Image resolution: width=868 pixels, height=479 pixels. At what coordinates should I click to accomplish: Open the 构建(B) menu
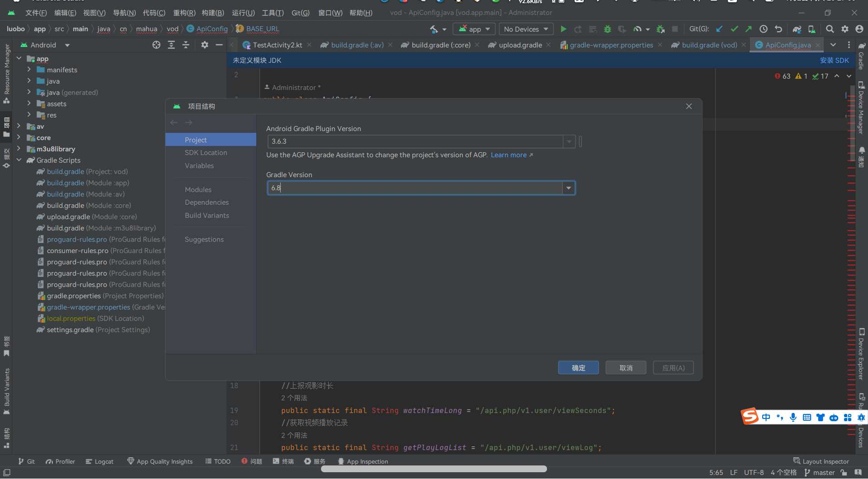click(212, 13)
